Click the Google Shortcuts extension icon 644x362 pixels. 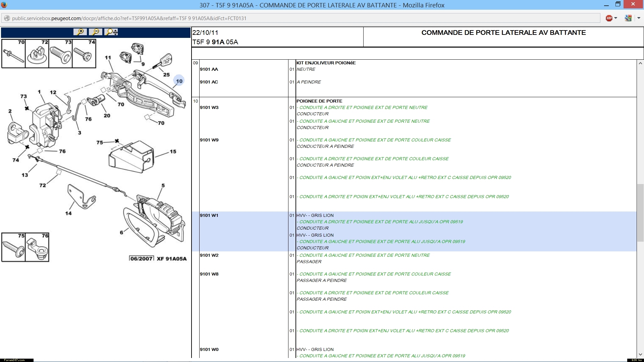point(628,18)
